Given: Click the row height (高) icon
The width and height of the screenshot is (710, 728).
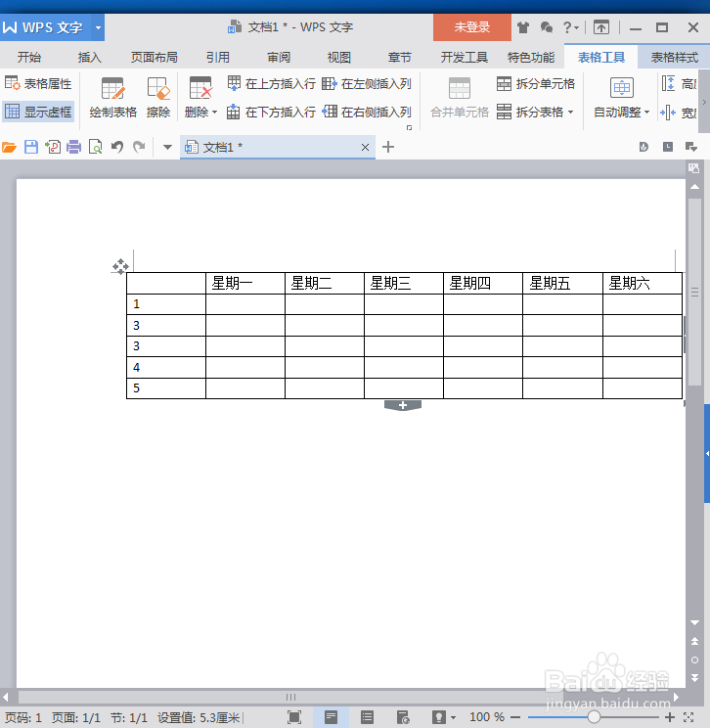Looking at the screenshot, I should tap(668, 84).
